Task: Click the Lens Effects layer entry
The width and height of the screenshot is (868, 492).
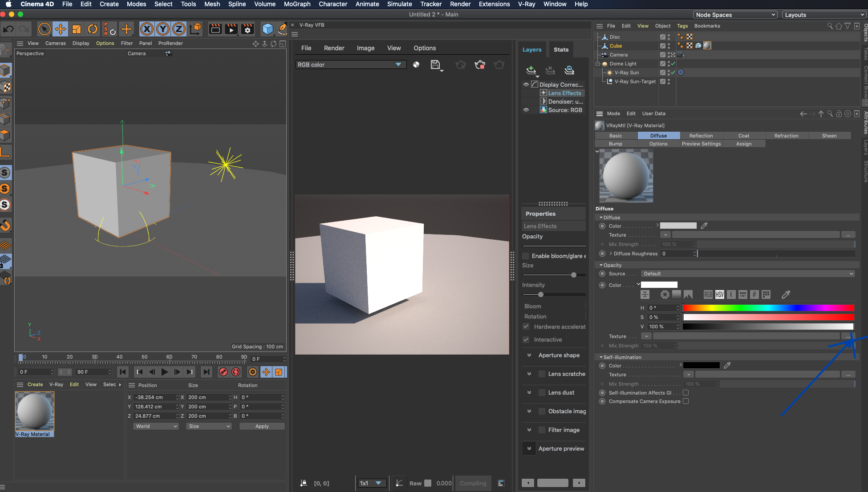Action: coord(564,93)
